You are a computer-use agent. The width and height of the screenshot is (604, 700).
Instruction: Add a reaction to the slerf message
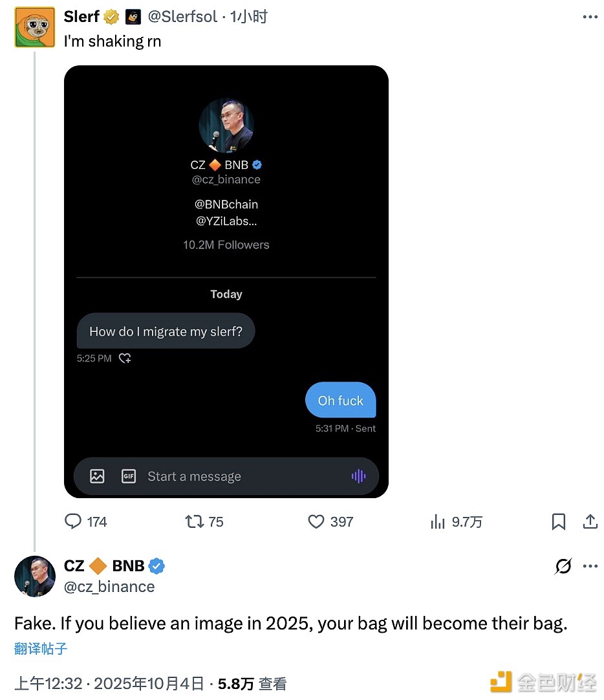pyautogui.click(x=125, y=358)
